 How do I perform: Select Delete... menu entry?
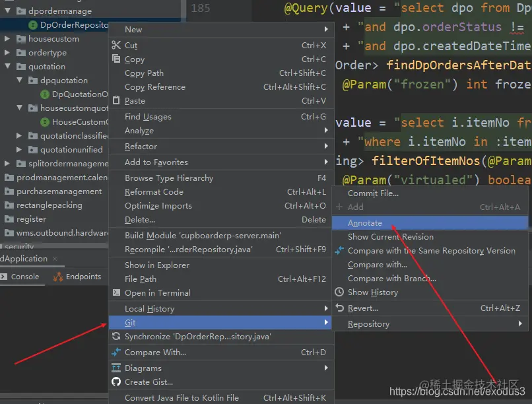[x=220, y=220]
